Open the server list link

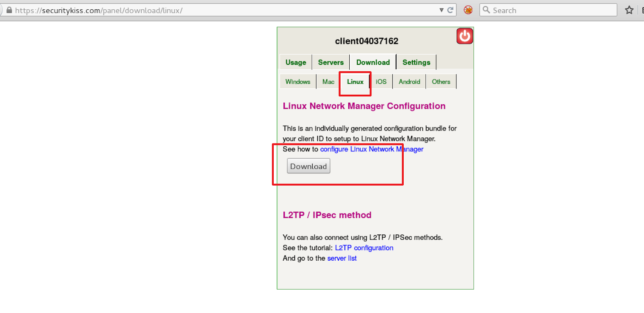click(x=342, y=258)
